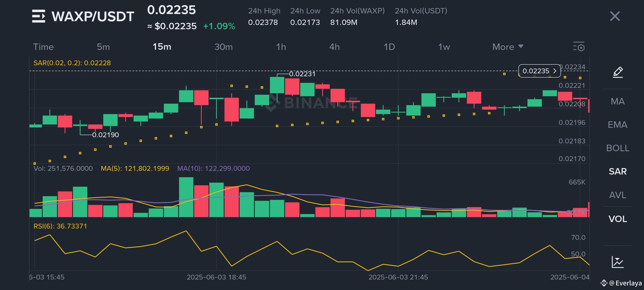
Task: Switch to the 30m interval
Action: coord(224,47)
